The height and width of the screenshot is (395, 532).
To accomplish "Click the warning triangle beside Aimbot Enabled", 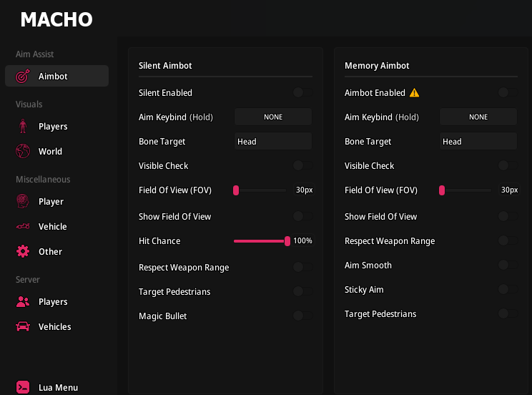I will [x=414, y=93].
